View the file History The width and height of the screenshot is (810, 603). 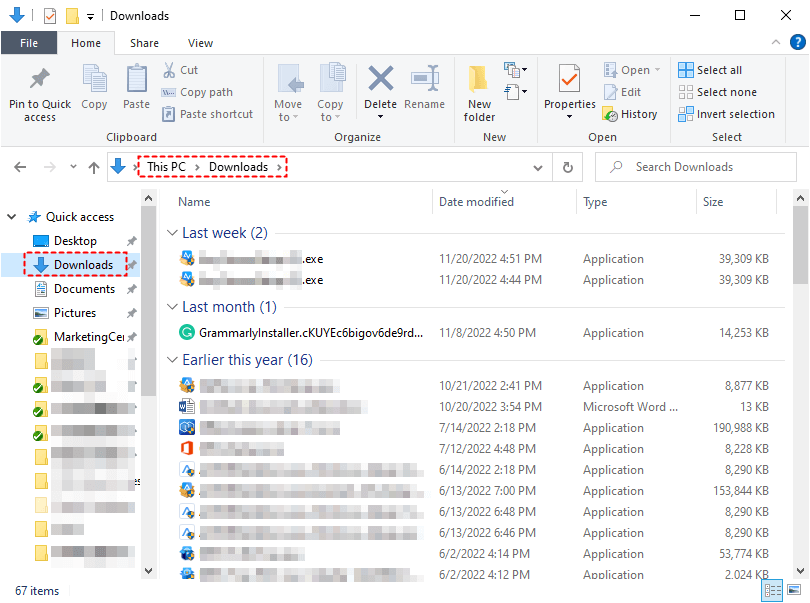click(x=630, y=113)
